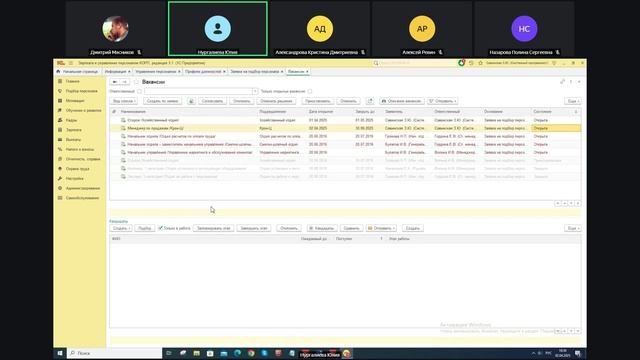This screenshot has height=360, width=640.
Task: Toggle Только в работе checkbox
Action: click(160, 228)
